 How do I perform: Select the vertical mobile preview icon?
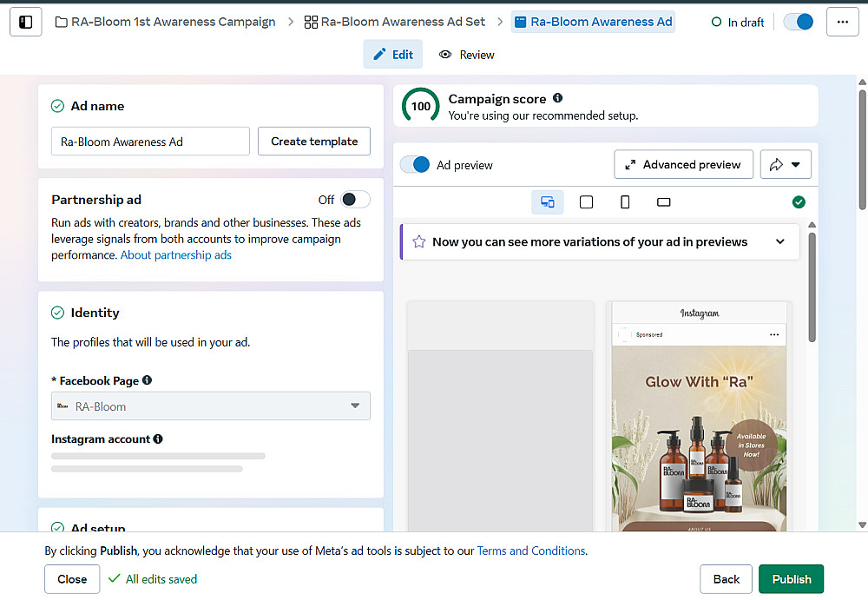click(625, 202)
